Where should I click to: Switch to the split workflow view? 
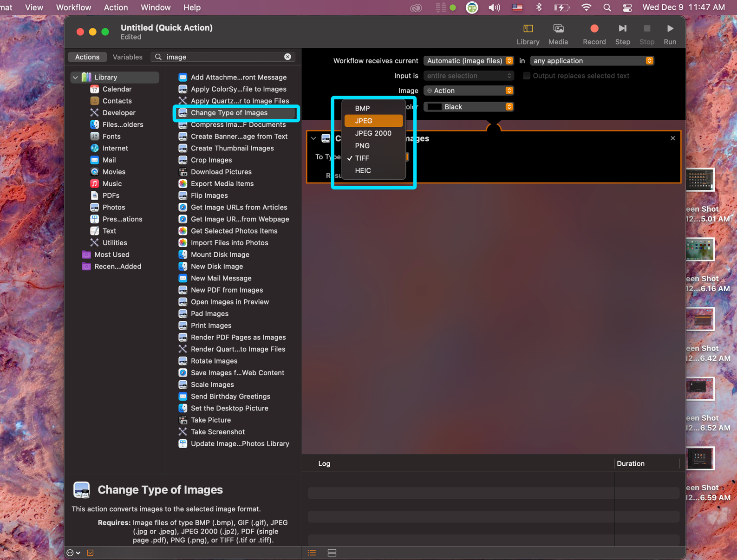pyautogui.click(x=332, y=553)
